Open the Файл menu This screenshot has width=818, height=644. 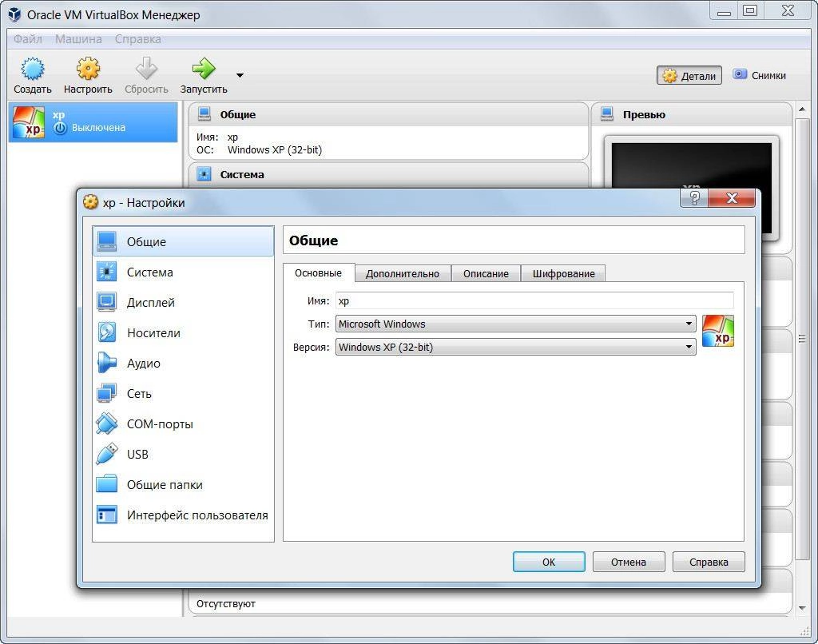[x=28, y=39]
